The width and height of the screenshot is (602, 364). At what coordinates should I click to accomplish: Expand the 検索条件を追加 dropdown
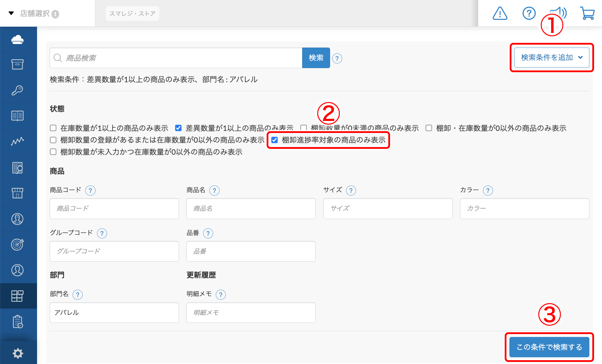click(x=551, y=58)
